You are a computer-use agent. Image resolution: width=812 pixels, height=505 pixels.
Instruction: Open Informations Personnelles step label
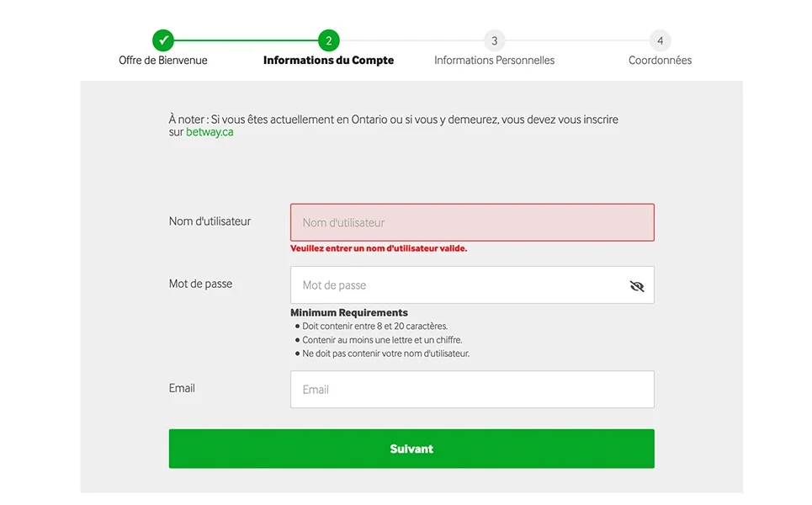[x=494, y=61]
